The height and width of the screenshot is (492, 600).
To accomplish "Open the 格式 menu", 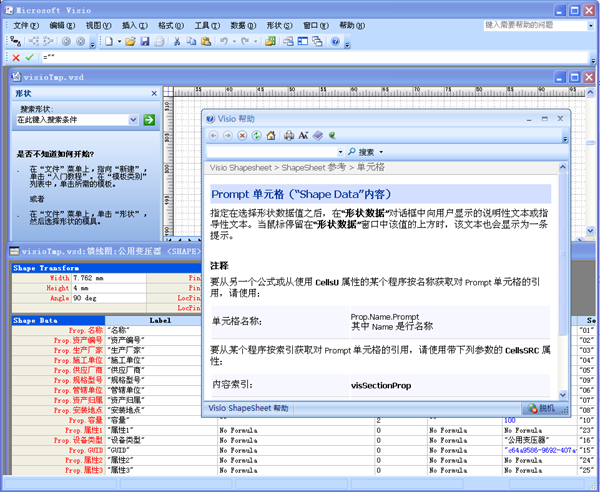I will pos(171,26).
